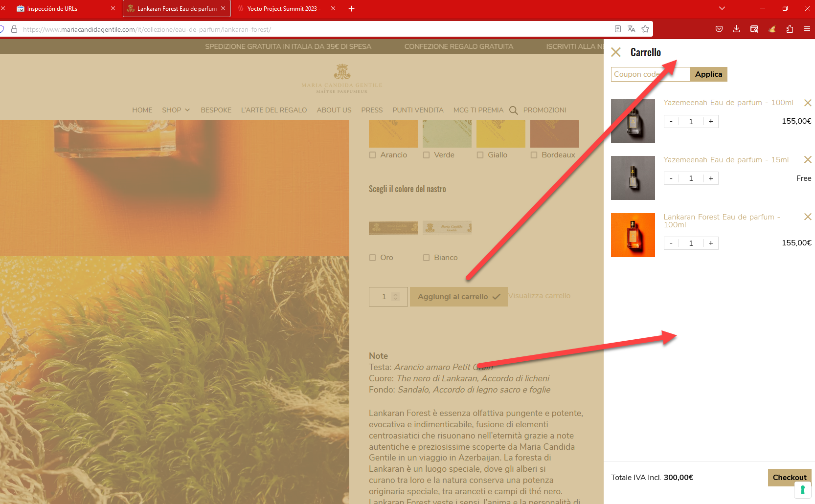Click the address bar URL
Viewport: 815px width, 504px height.
point(147,29)
